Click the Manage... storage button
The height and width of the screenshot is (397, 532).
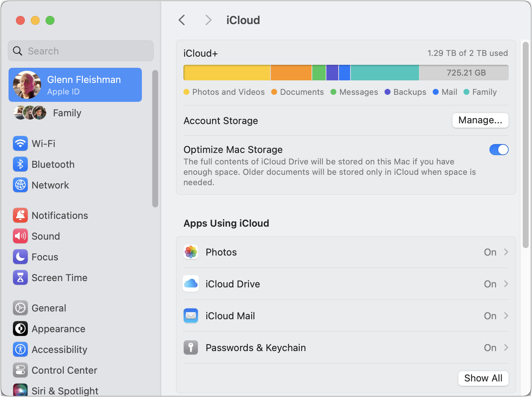coord(480,120)
